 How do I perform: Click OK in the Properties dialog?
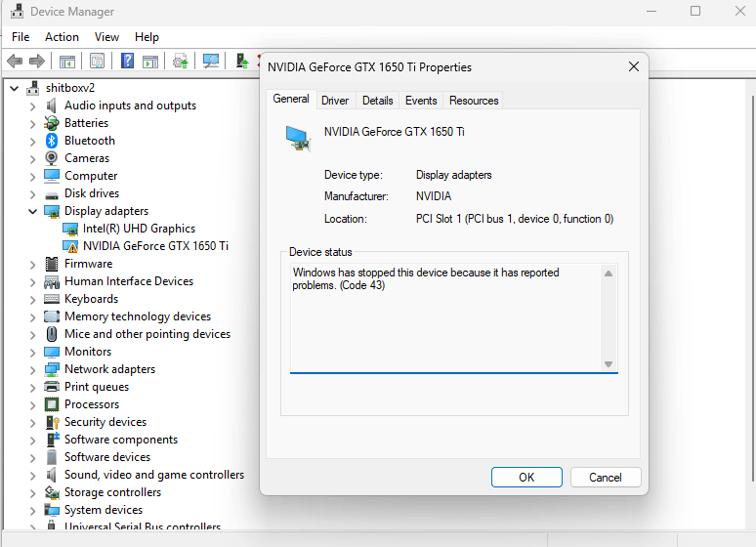(x=526, y=477)
